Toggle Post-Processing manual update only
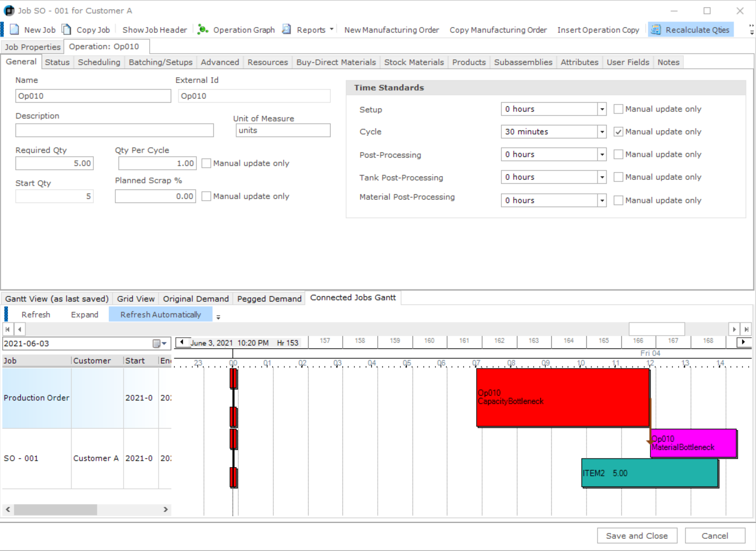This screenshot has height=551, width=756. (618, 154)
